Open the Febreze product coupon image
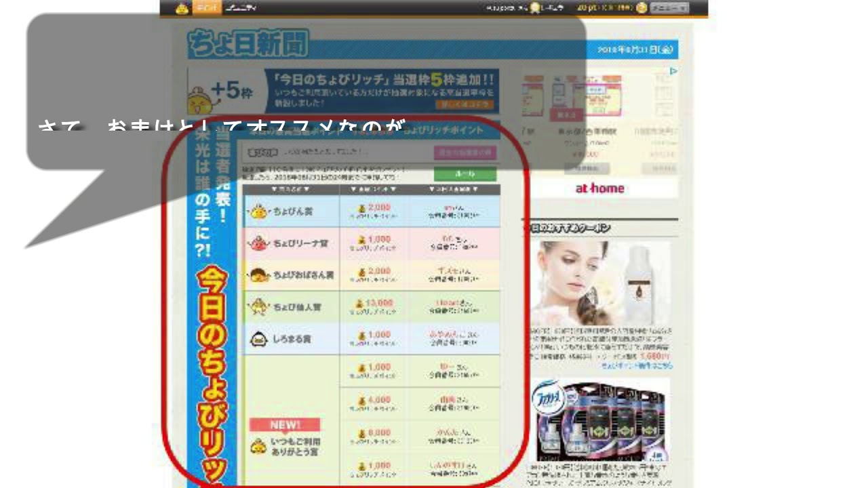The height and width of the screenshot is (488, 868). tap(600, 420)
